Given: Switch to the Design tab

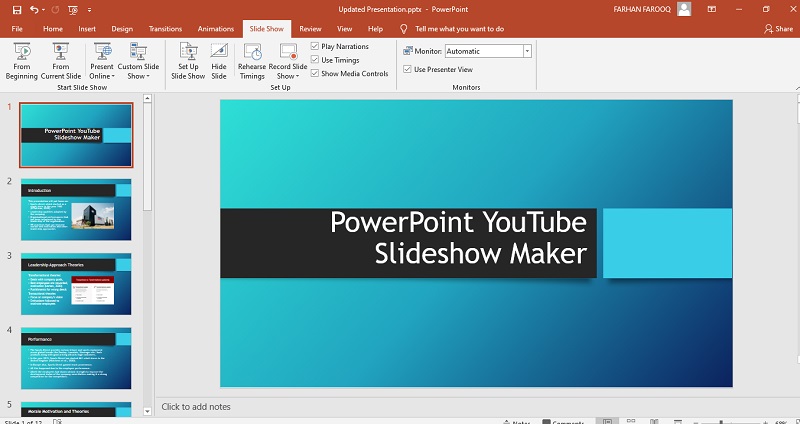Looking at the screenshot, I should pos(122,29).
